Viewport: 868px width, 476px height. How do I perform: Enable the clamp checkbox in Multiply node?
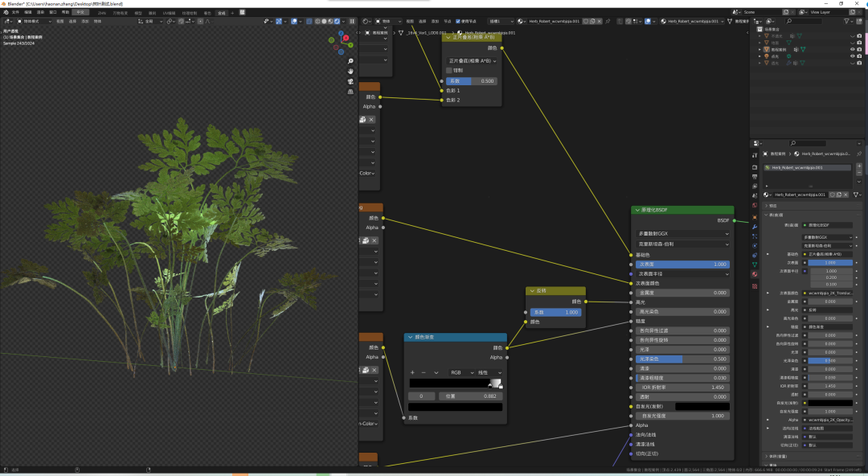(449, 71)
